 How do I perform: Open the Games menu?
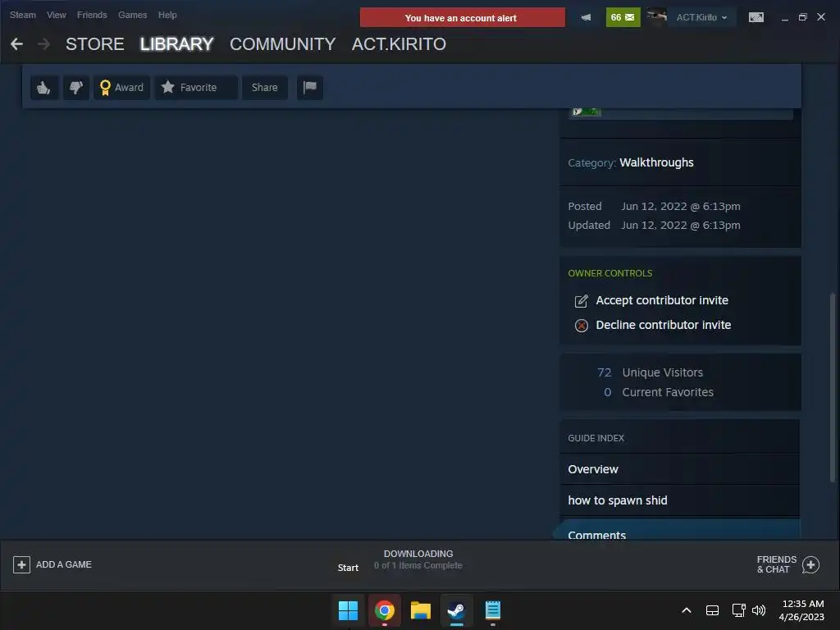click(132, 15)
